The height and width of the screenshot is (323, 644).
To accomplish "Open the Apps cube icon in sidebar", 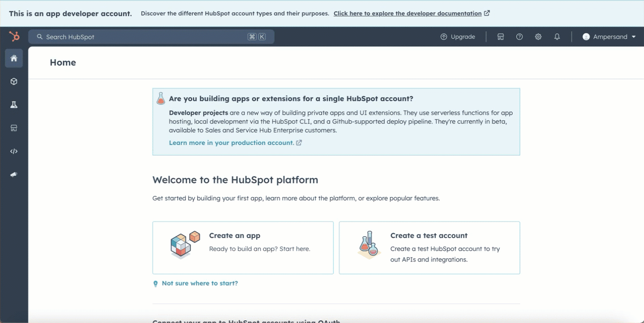I will click(x=14, y=81).
